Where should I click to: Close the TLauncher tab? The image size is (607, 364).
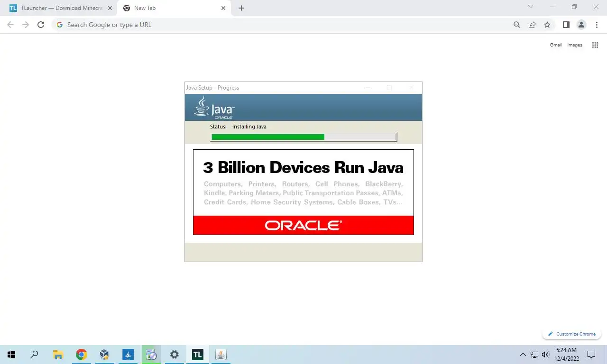point(110,8)
